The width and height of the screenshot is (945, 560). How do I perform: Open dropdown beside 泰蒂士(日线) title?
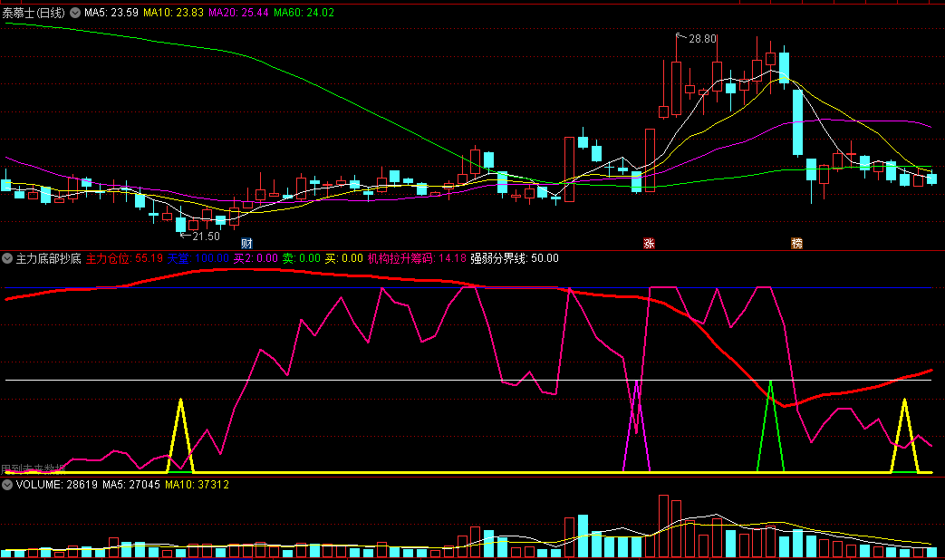(74, 13)
